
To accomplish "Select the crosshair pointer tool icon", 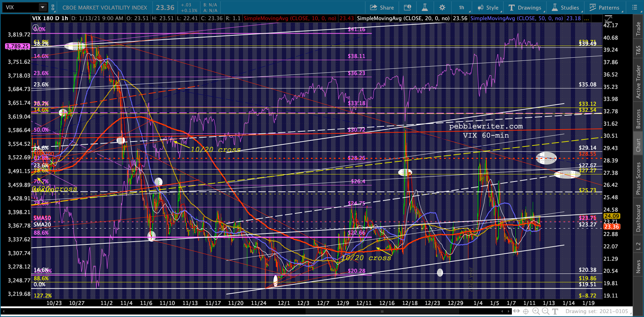I will (x=526, y=311).
